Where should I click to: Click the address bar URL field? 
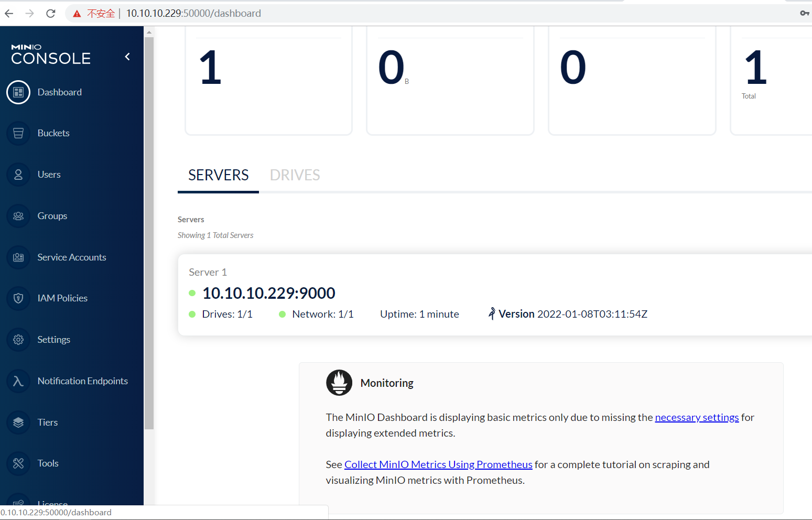pyautogui.click(x=367, y=14)
